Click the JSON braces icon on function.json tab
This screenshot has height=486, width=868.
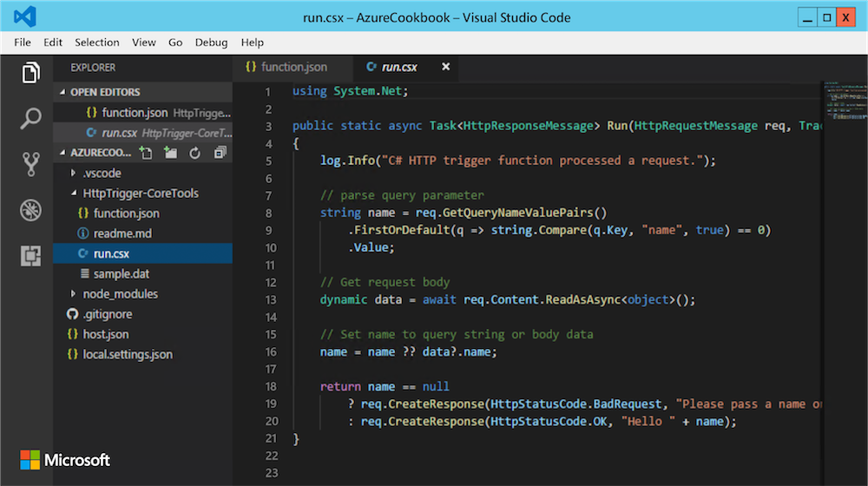tap(251, 67)
